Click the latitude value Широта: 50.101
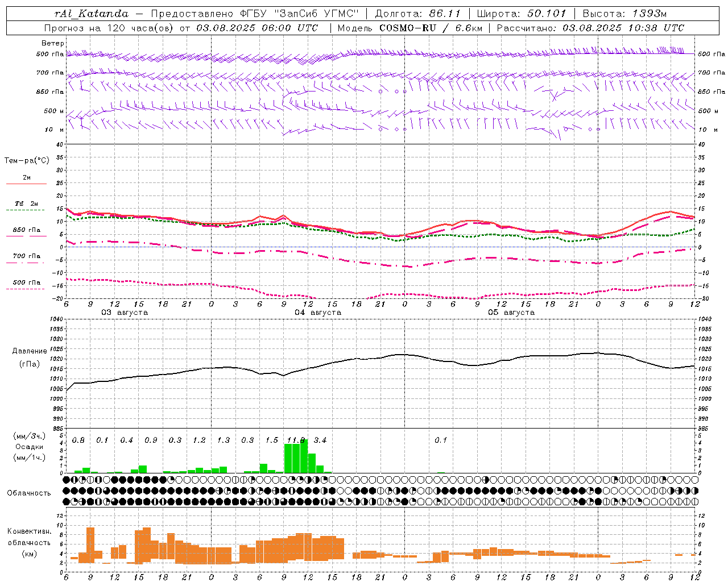 click(x=522, y=14)
